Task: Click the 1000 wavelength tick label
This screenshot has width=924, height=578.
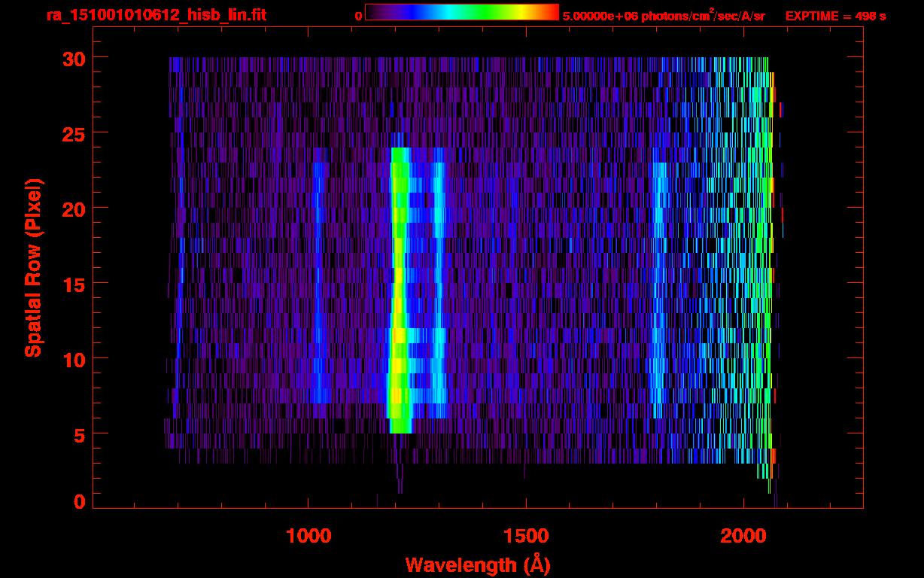Action: (x=309, y=537)
